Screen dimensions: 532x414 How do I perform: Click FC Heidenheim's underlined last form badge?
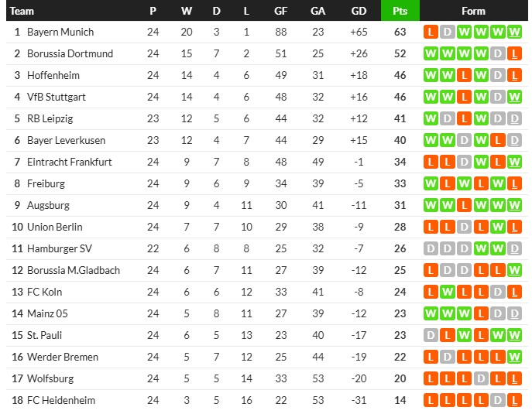(x=516, y=401)
